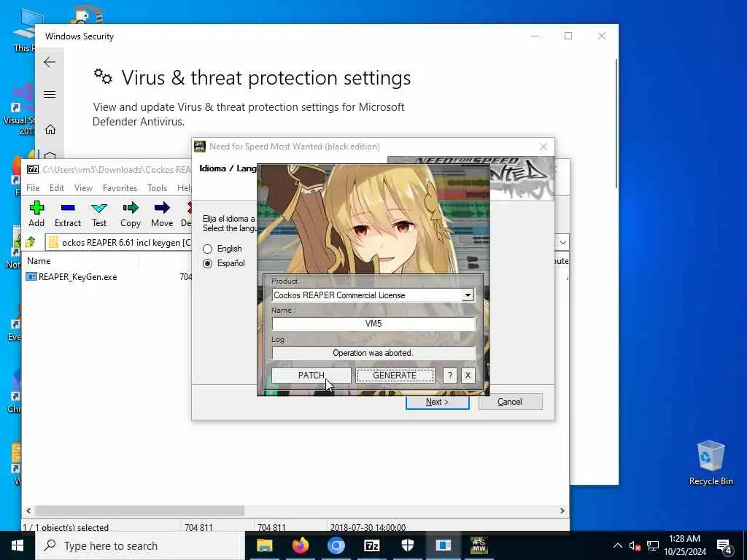Open the Edit menu in 7-Zip
Image resolution: width=747 pixels, height=560 pixels.
(x=57, y=188)
